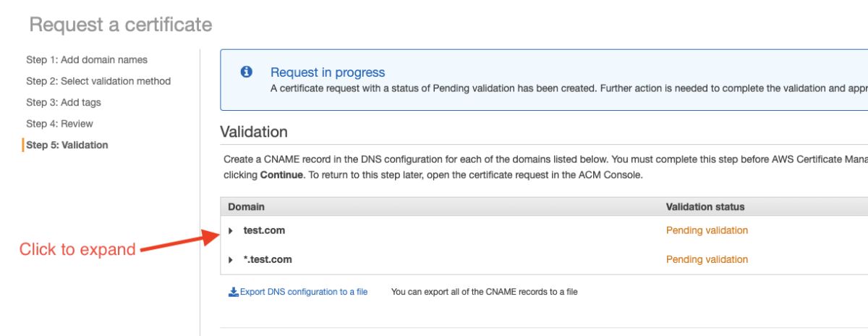868x336 pixels.
Task: Click the Validation status column header
Action: [x=705, y=206]
